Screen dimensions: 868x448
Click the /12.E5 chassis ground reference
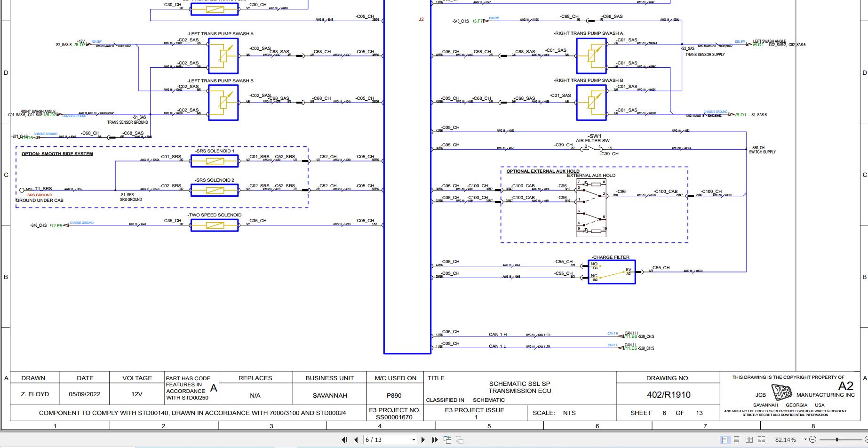coord(55,225)
